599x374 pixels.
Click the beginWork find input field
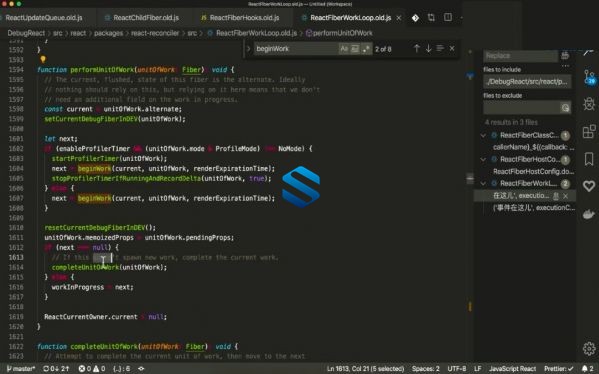click(296, 49)
